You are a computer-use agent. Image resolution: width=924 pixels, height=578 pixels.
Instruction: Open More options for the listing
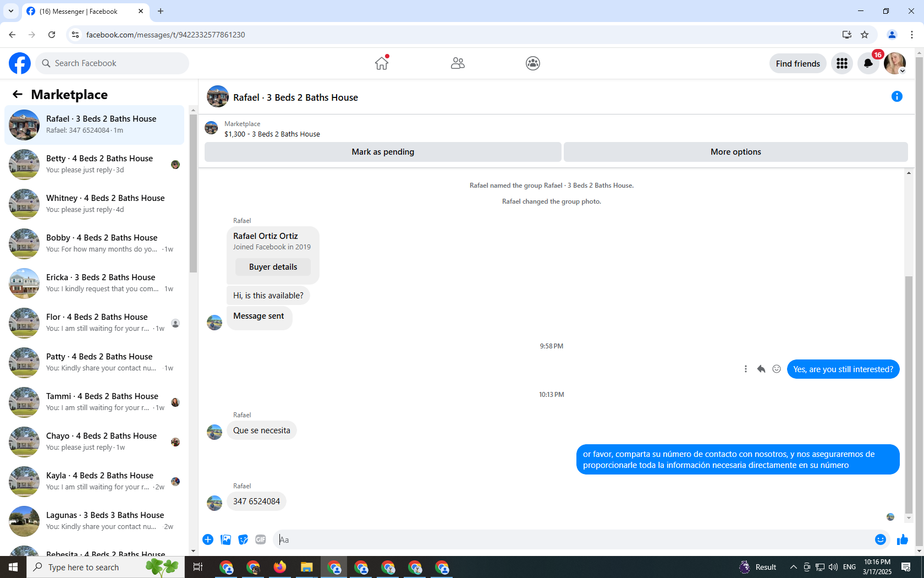pyautogui.click(x=736, y=152)
